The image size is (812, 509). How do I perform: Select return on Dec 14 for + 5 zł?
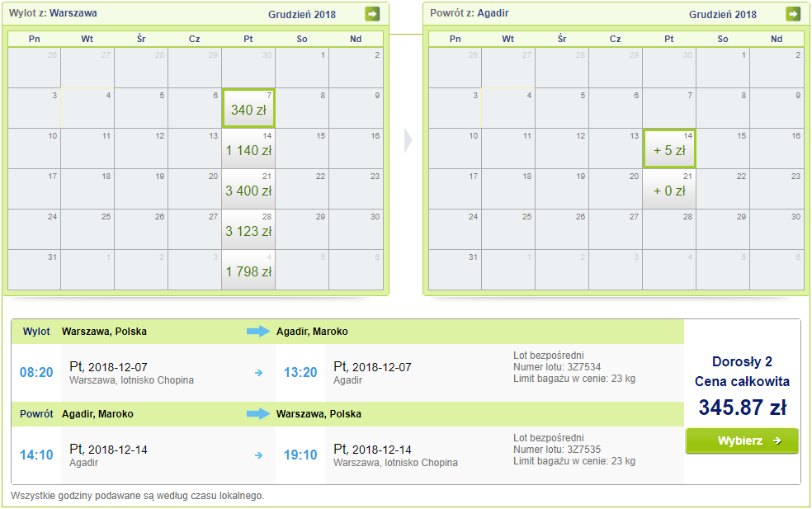669,149
